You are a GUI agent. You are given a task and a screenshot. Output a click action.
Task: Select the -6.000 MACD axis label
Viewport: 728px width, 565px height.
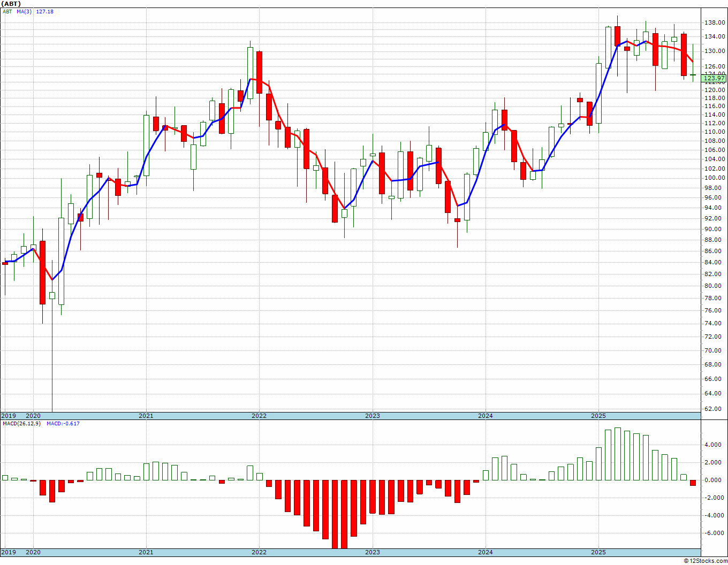point(715,533)
